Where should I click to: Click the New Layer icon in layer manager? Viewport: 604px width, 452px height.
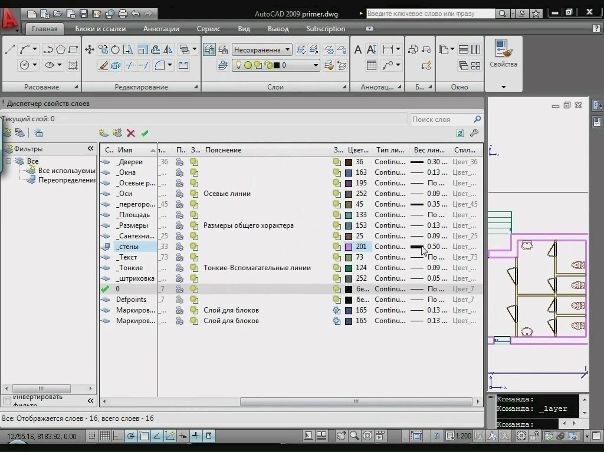[x=104, y=132]
